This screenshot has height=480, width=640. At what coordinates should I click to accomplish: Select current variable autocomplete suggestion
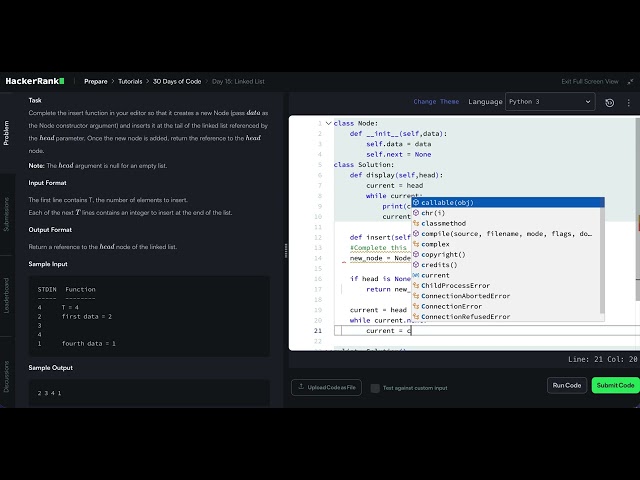pos(505,275)
